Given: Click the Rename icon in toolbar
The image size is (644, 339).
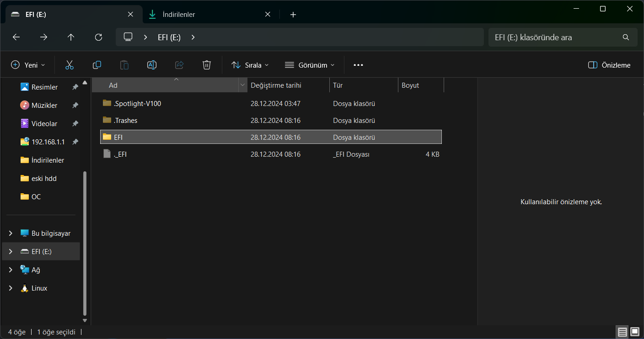Looking at the screenshot, I should (x=152, y=65).
